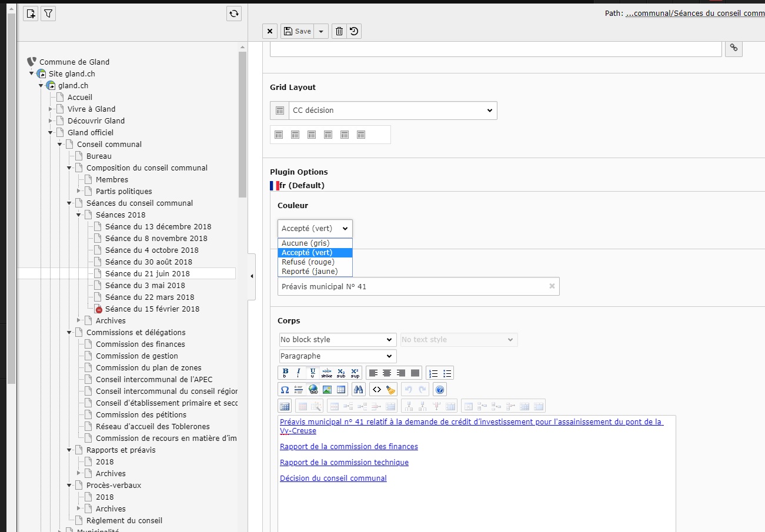Viewport: 765px width, 532px height.
Task: Open the page tree filter
Action: [48, 14]
